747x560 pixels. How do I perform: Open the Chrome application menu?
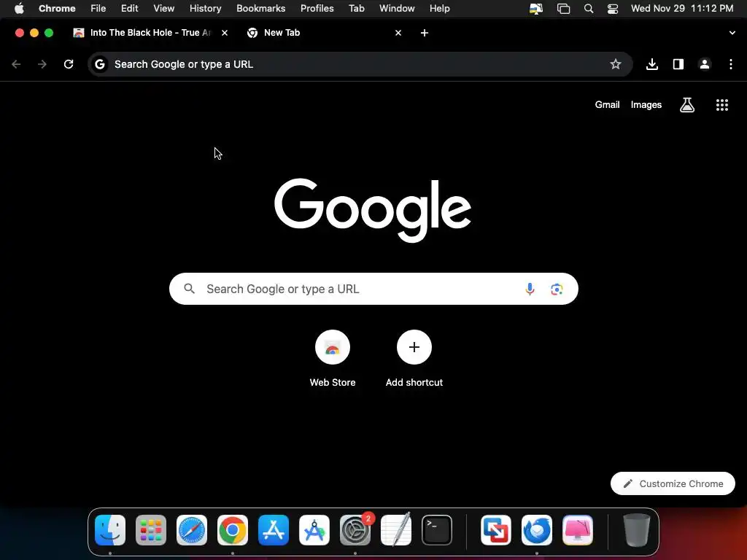[57, 9]
